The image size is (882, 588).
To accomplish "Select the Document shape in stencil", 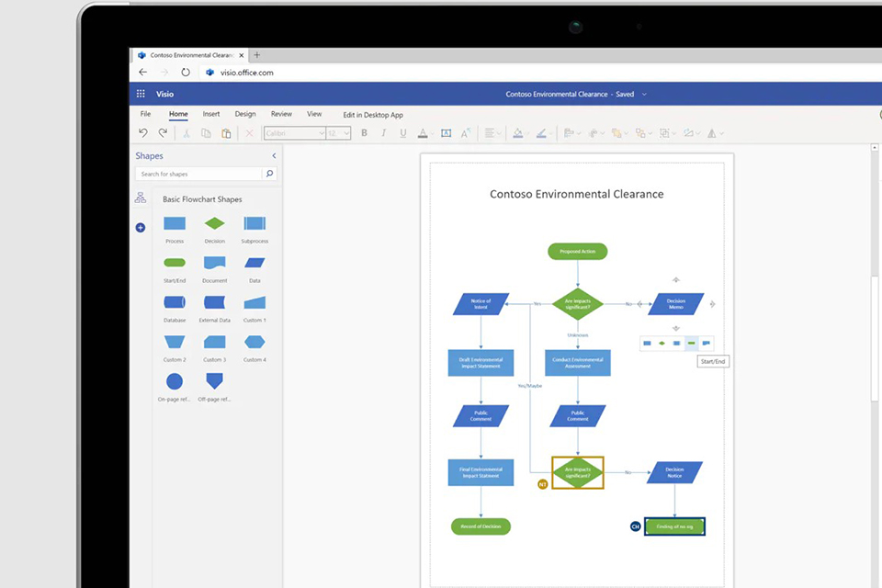I will [214, 262].
